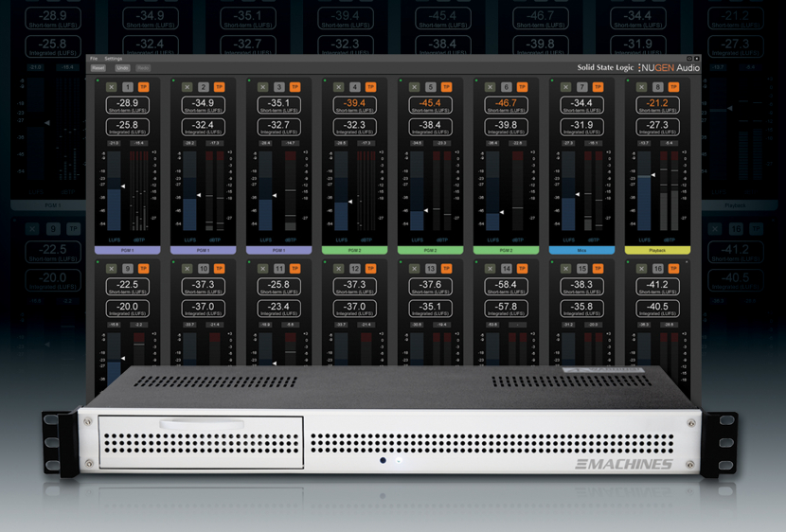Image resolution: width=786 pixels, height=532 pixels.
Task: Click the X icon on meter 3
Action: coord(262,87)
